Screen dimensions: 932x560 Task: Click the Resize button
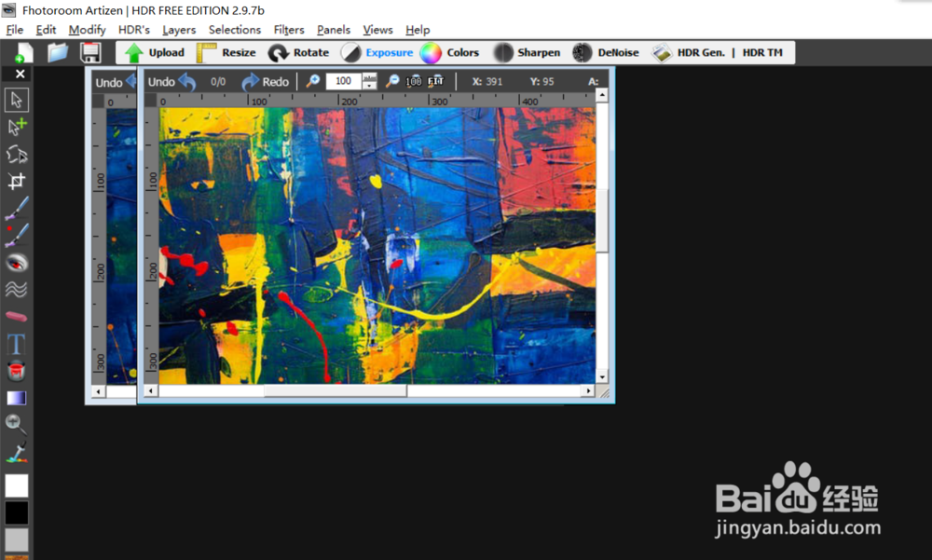pos(226,53)
